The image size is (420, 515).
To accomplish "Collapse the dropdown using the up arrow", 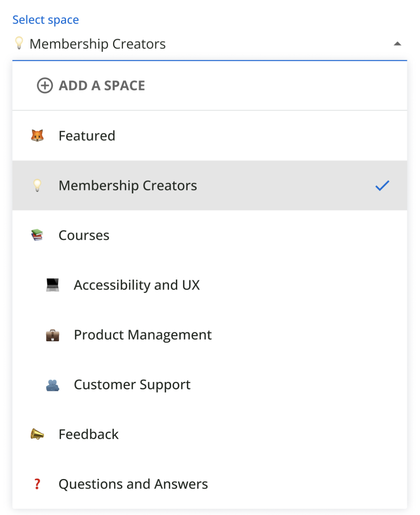I will (x=397, y=44).
